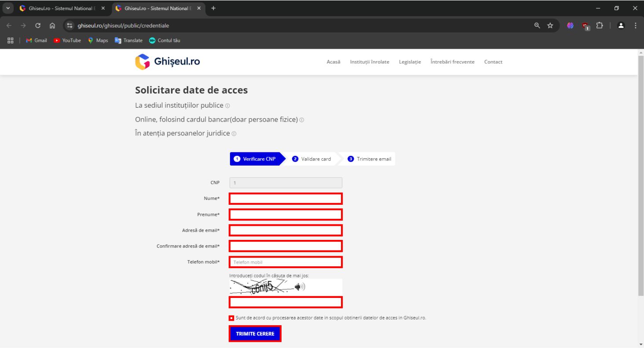Bookmark this page with star icon
The height and width of the screenshot is (348, 644).
(550, 25)
